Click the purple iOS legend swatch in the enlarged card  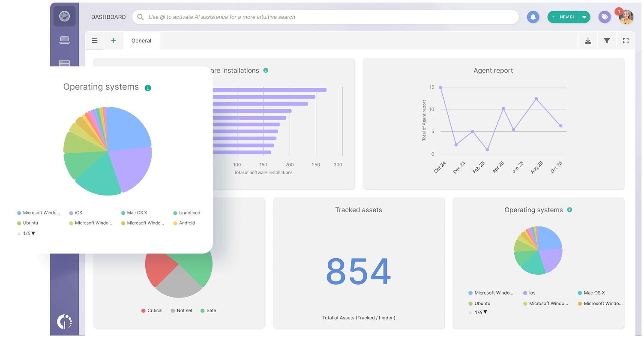[71, 213]
